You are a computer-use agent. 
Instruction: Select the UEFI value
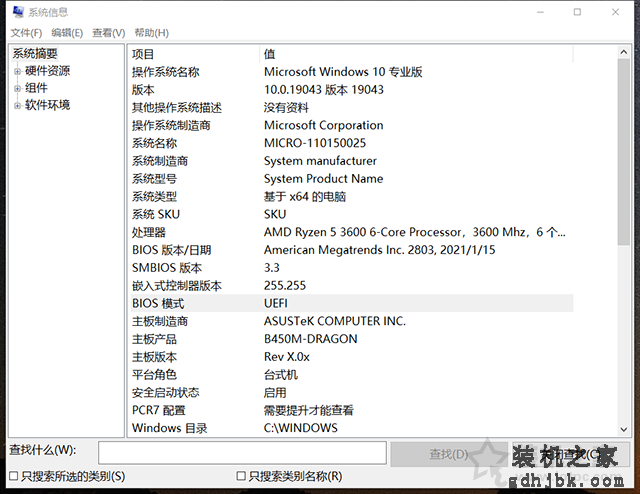[x=276, y=303]
